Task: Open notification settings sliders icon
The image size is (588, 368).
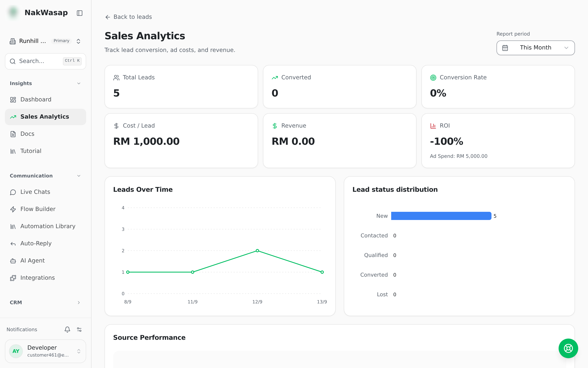Action: (79, 329)
